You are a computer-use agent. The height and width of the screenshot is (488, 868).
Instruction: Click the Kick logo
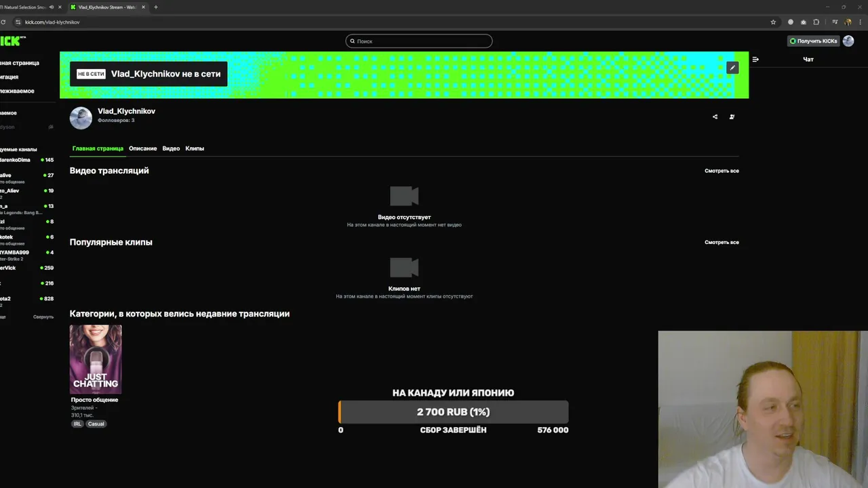click(x=12, y=41)
